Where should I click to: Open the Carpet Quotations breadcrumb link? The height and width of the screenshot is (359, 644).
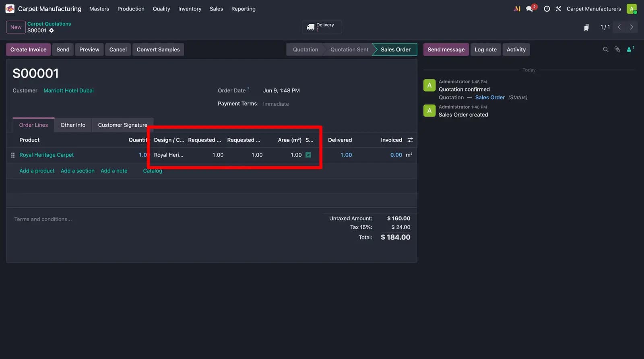coord(49,24)
